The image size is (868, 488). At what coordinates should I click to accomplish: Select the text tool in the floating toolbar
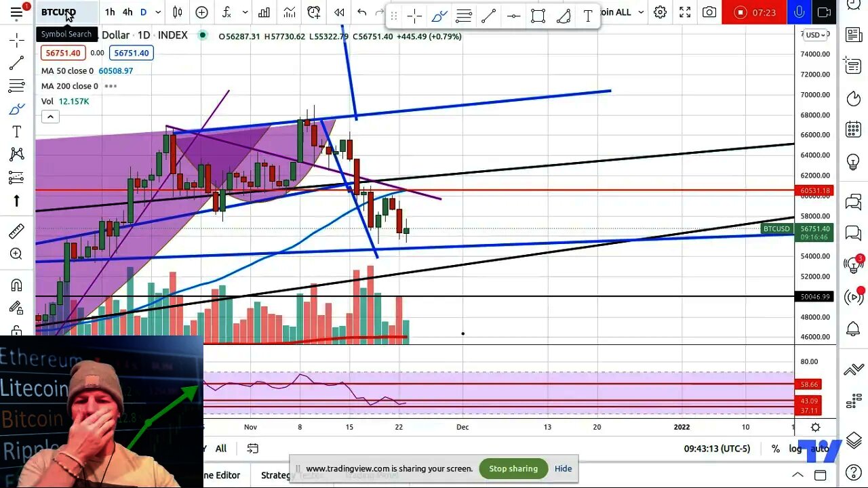tap(587, 16)
